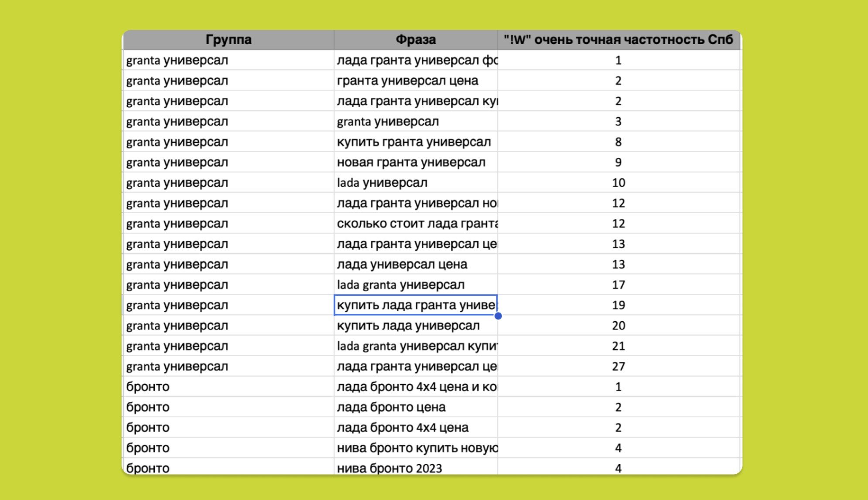The image size is (868, 500).
Task: Select cell containing frequency value 27
Action: (618, 366)
